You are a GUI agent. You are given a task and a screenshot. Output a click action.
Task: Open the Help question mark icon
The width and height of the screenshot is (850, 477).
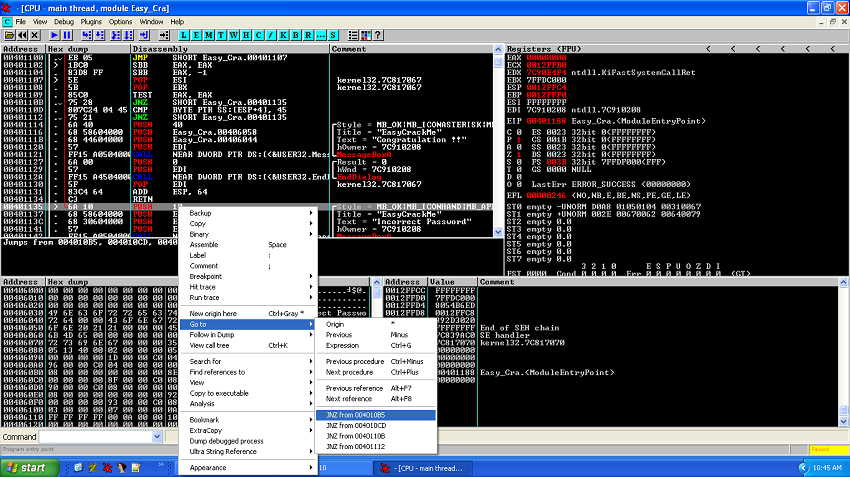pyautogui.click(x=378, y=35)
